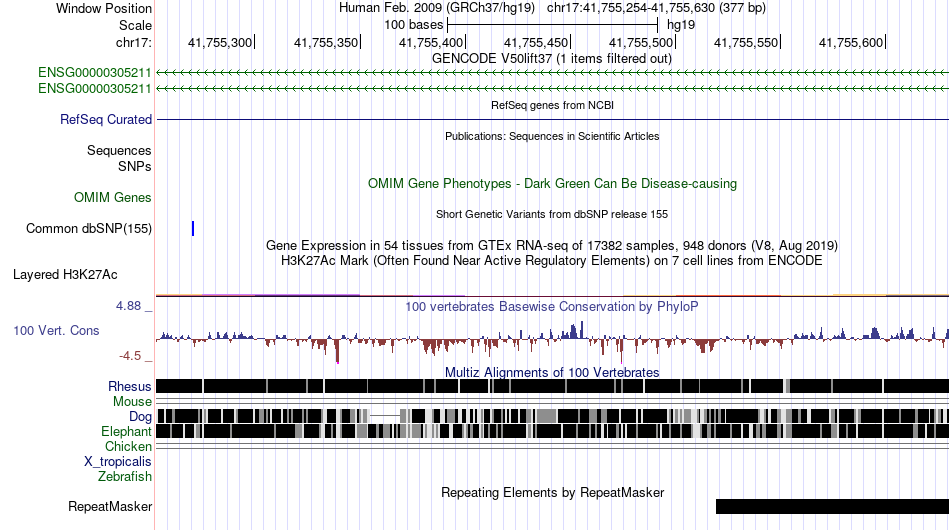Screen dimensions: 950x530
Task: Click the 100 Vert. Cons label
Action: 56,331
